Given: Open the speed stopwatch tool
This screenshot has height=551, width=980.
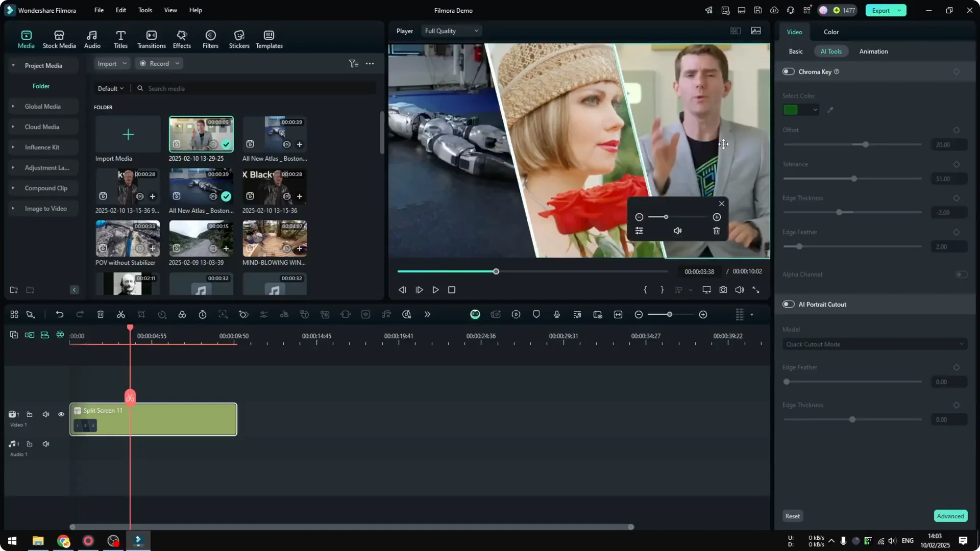Looking at the screenshot, I should (203, 314).
